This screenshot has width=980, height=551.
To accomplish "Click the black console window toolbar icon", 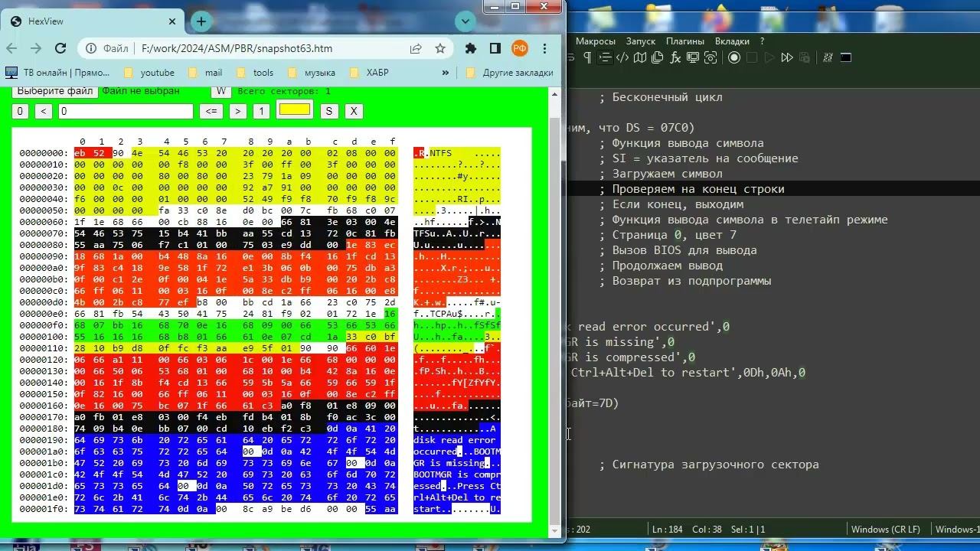I will [846, 57].
